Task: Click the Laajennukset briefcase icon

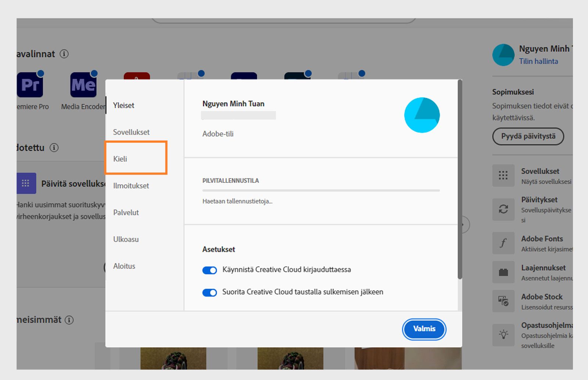Action: click(503, 272)
